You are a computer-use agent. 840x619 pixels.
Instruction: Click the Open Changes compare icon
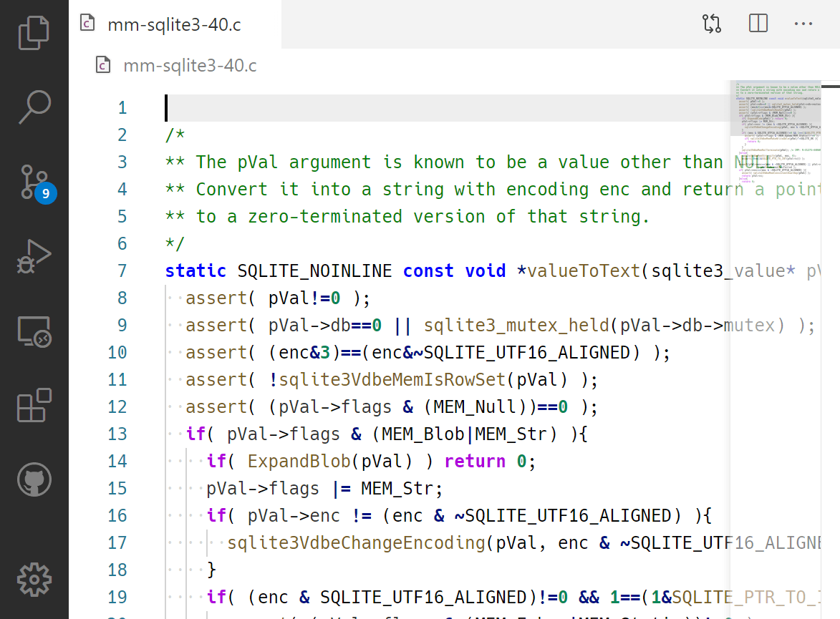[x=712, y=24]
